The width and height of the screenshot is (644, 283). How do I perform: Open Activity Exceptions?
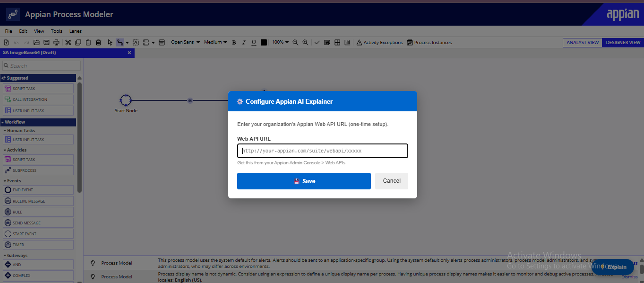coord(380,42)
